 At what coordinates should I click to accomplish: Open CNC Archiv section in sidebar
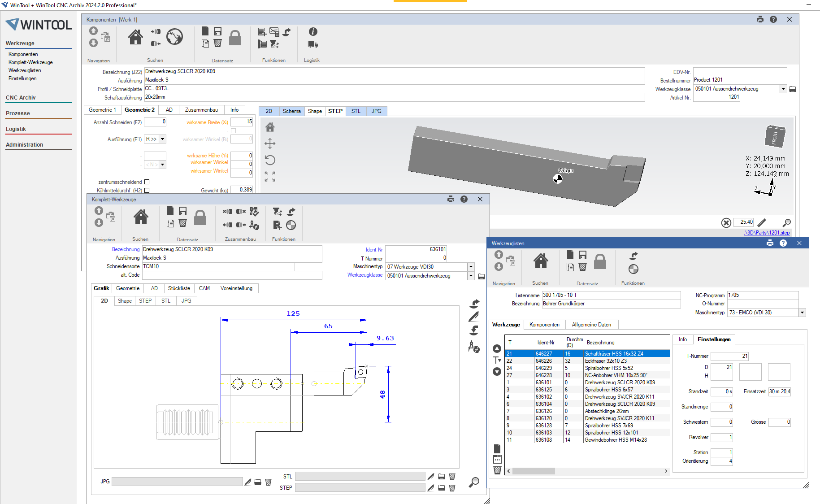21,98
